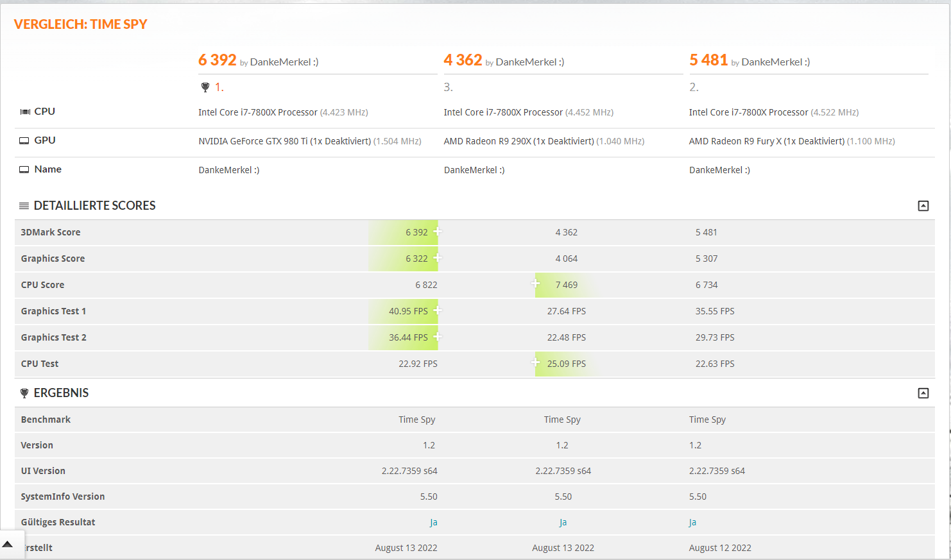
Task: Collapse the Detaillierte Scores section
Action: tap(923, 206)
